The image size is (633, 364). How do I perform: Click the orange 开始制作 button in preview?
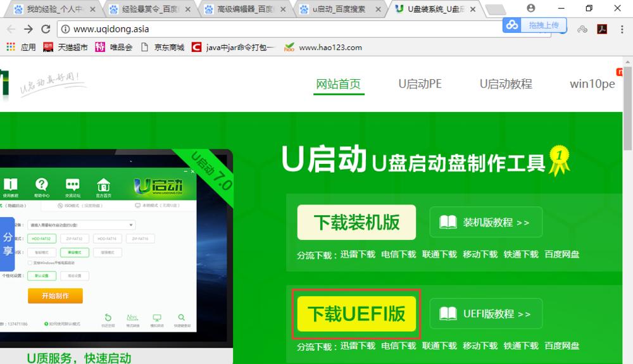(55, 296)
